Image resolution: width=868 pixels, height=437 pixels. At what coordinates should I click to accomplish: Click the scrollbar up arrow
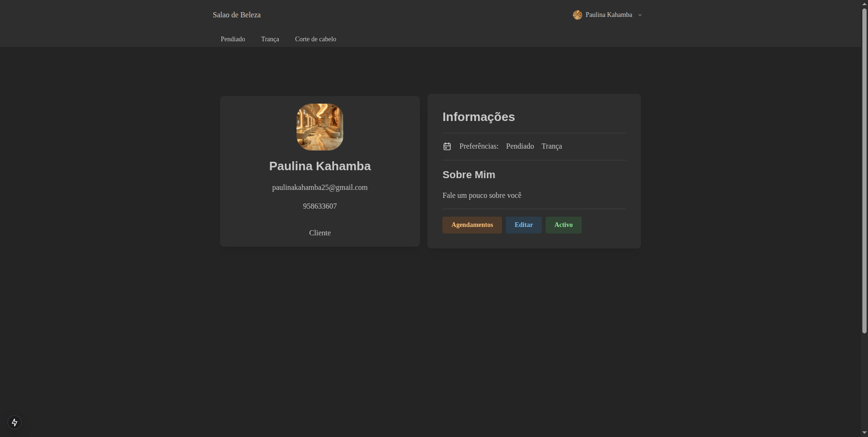click(864, 4)
